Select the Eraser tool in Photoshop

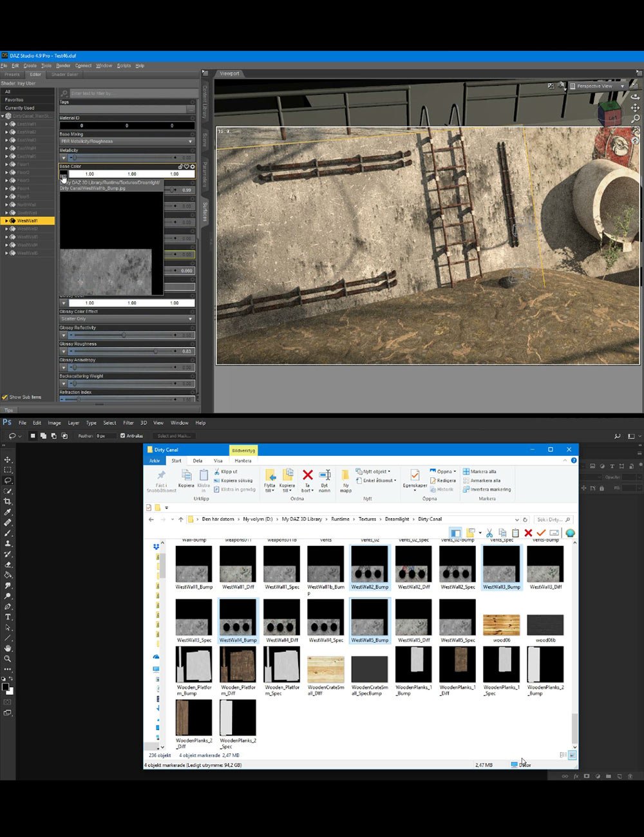point(8,565)
